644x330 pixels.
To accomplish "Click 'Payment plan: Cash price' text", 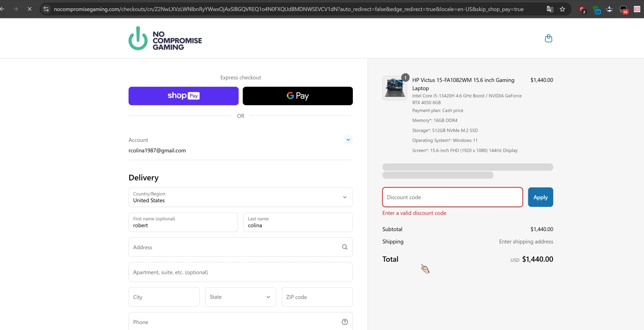I will [437, 110].
